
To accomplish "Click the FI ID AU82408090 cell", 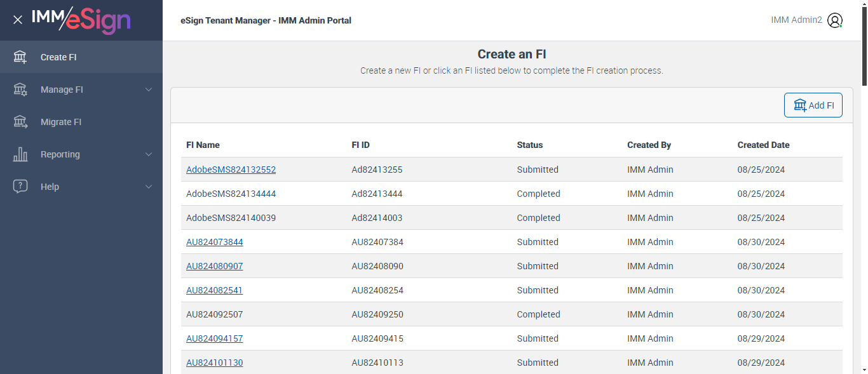I will [377, 266].
